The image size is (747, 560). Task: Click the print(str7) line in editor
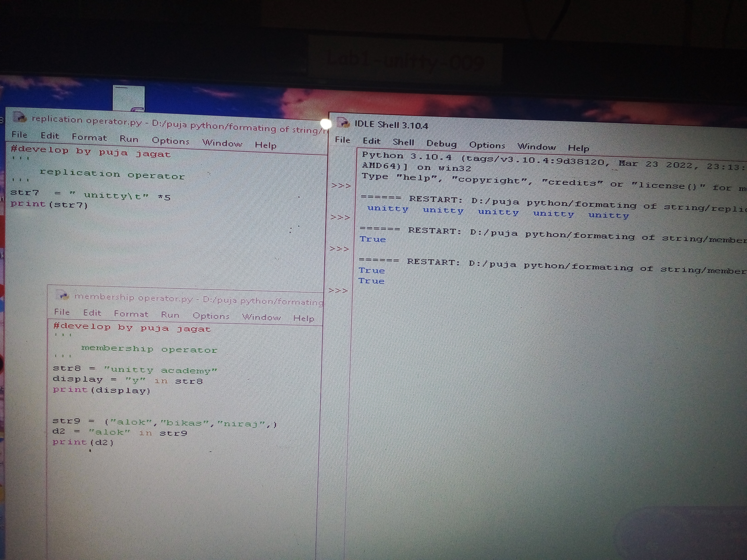[x=49, y=205]
